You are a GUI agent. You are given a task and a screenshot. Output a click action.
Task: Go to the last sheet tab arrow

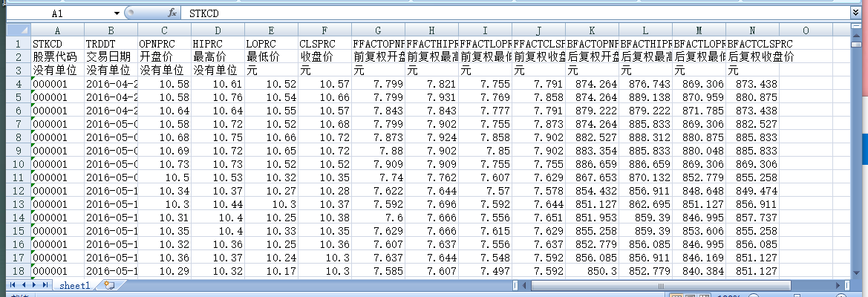[x=45, y=285]
